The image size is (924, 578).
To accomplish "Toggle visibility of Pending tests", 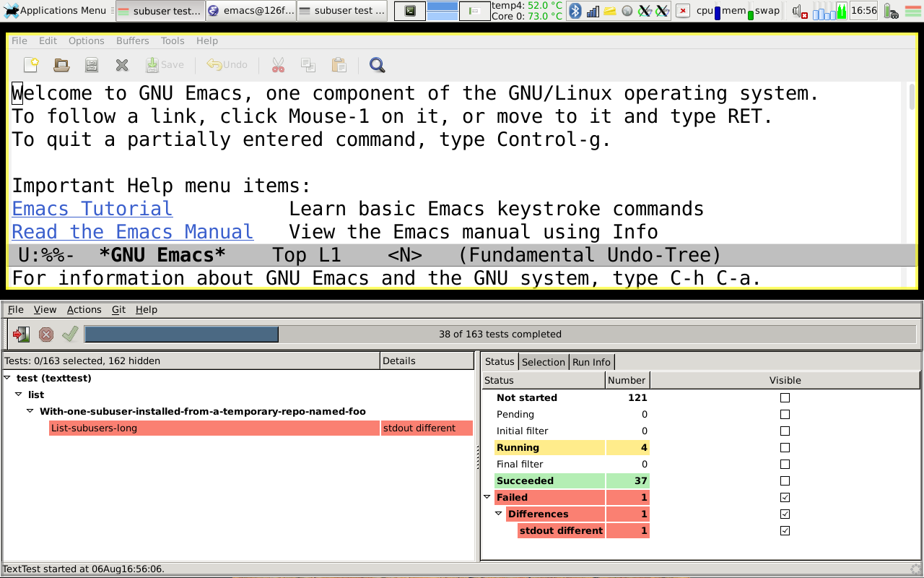I will [x=785, y=414].
